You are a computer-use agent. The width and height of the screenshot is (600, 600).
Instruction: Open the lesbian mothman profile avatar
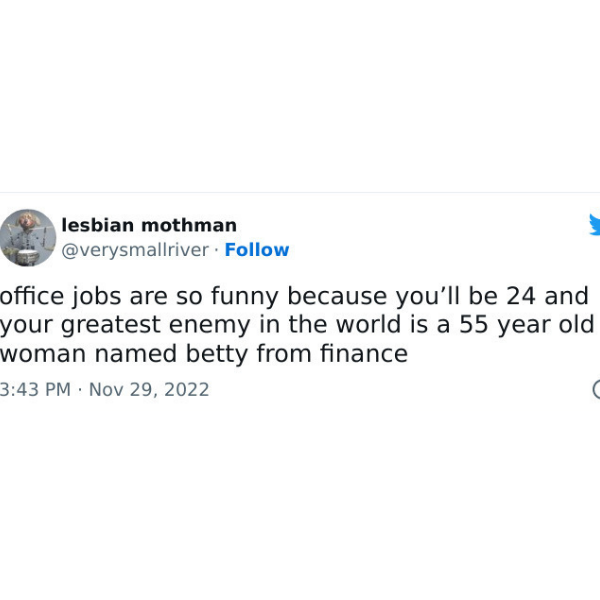click(x=28, y=238)
